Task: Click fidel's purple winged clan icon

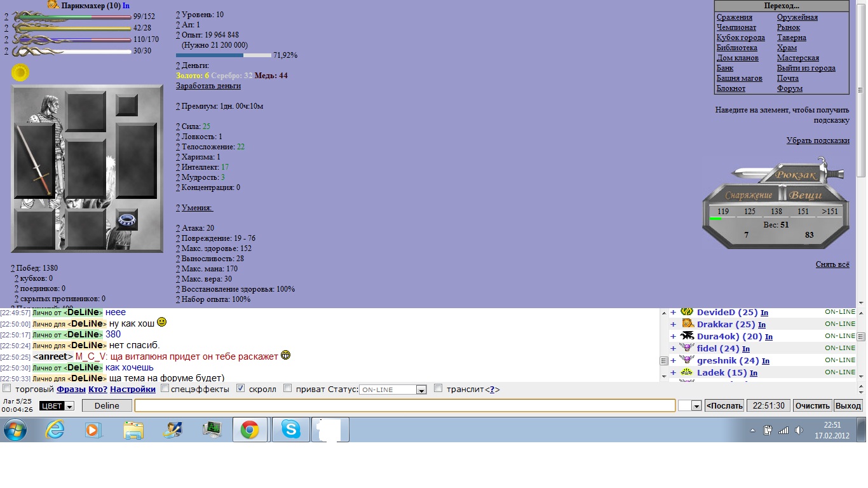Action: 686,348
